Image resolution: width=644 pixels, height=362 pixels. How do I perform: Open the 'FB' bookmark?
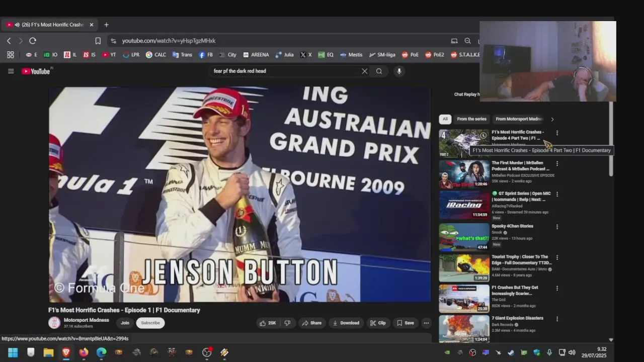pos(206,55)
